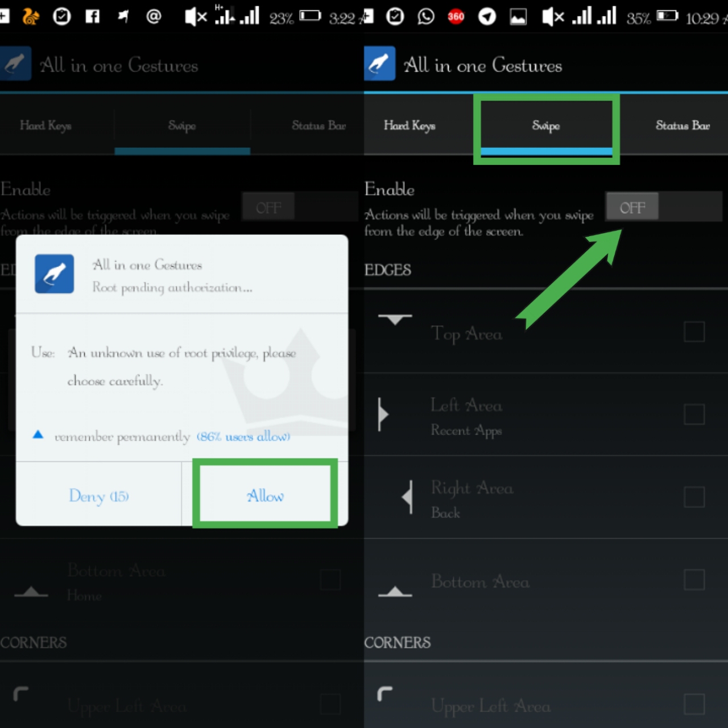728x728 pixels.
Task: Tap Telegram icon in right status bar
Action: (x=487, y=16)
